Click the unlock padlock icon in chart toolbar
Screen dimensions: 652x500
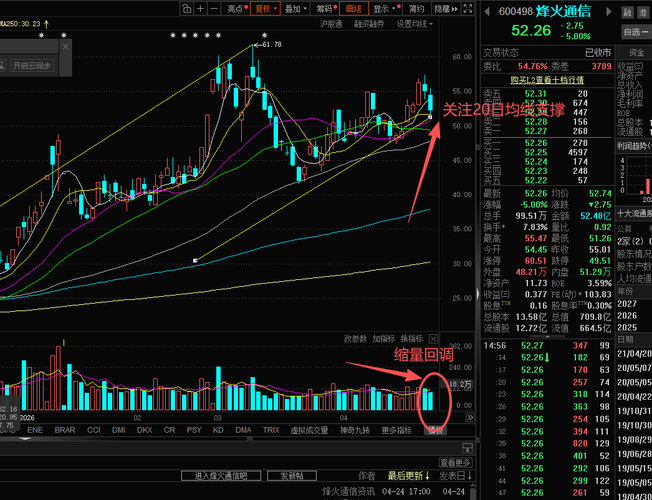pyautogui.click(x=187, y=9)
